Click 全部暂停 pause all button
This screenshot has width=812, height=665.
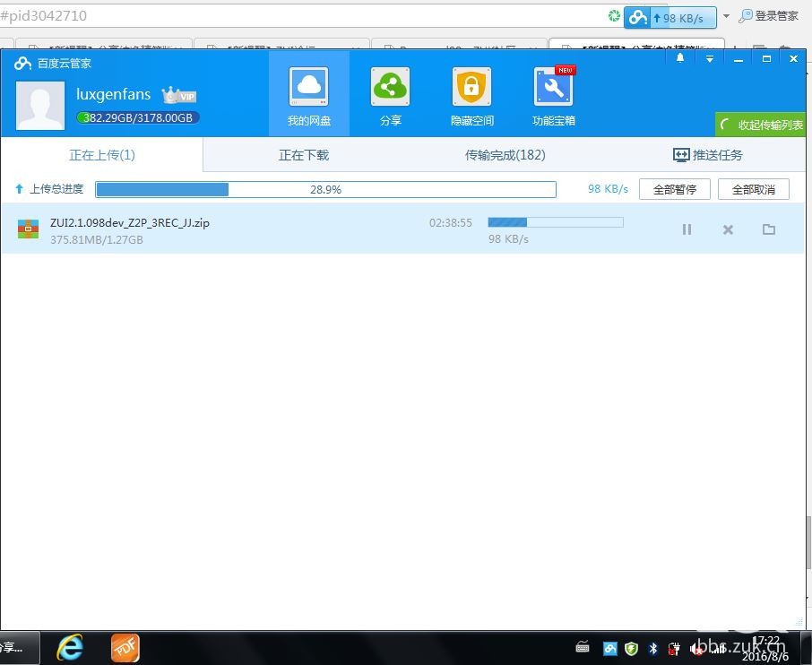674,189
